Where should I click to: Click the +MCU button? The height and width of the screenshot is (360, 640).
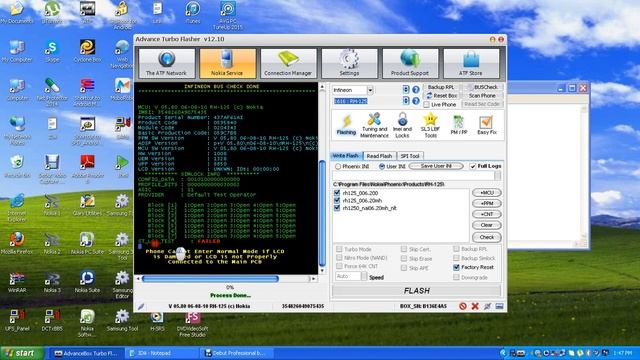[x=487, y=193]
